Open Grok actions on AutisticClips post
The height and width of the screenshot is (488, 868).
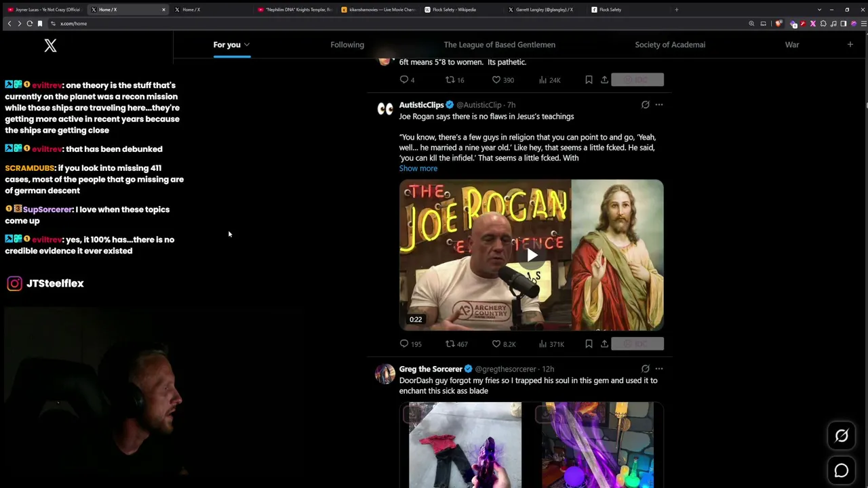(645, 105)
